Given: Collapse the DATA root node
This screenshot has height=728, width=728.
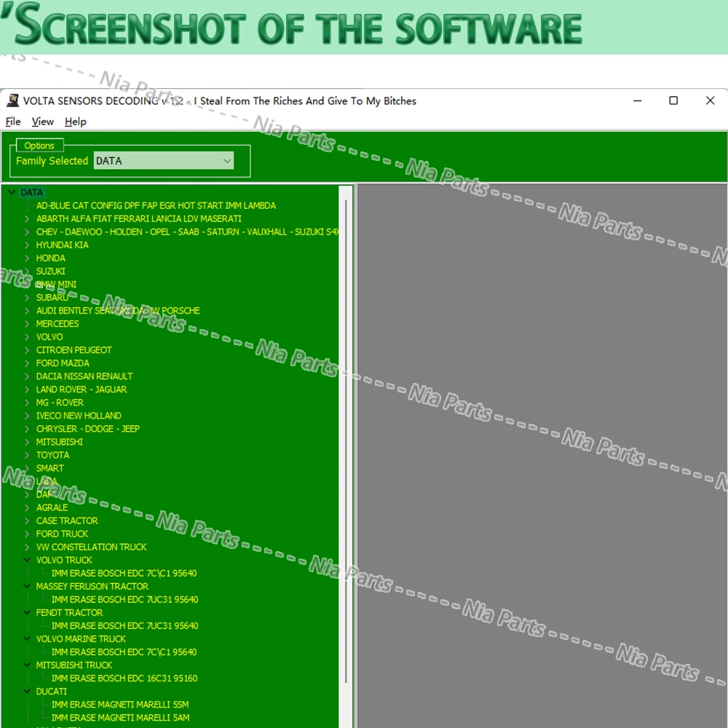Looking at the screenshot, I should click(12, 192).
